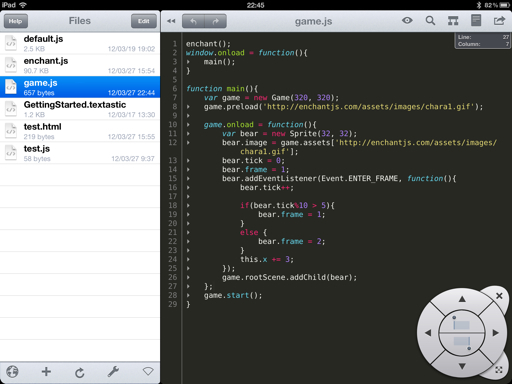Open settings with the wrench icon
Image resolution: width=512 pixels, height=384 pixels.
(x=113, y=372)
